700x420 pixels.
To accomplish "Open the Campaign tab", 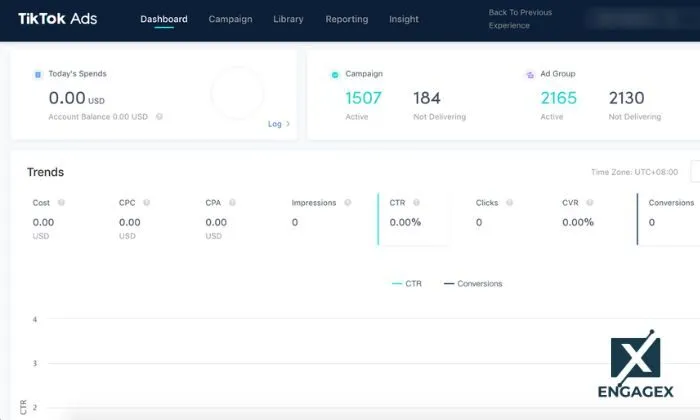I will coord(230,19).
